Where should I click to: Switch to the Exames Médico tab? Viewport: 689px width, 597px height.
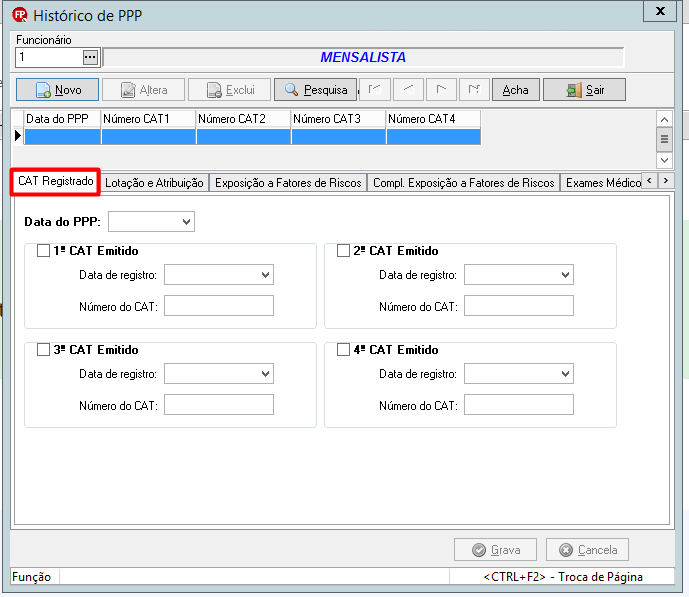602,183
